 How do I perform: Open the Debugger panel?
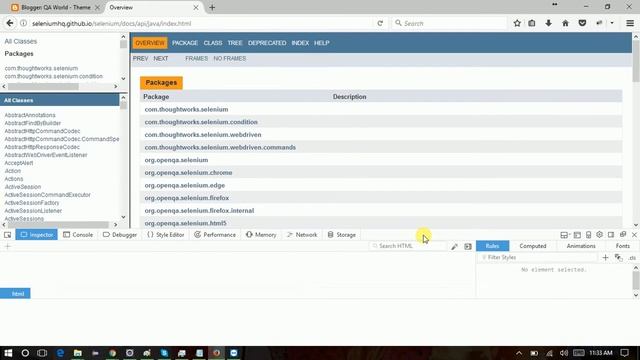[120, 235]
